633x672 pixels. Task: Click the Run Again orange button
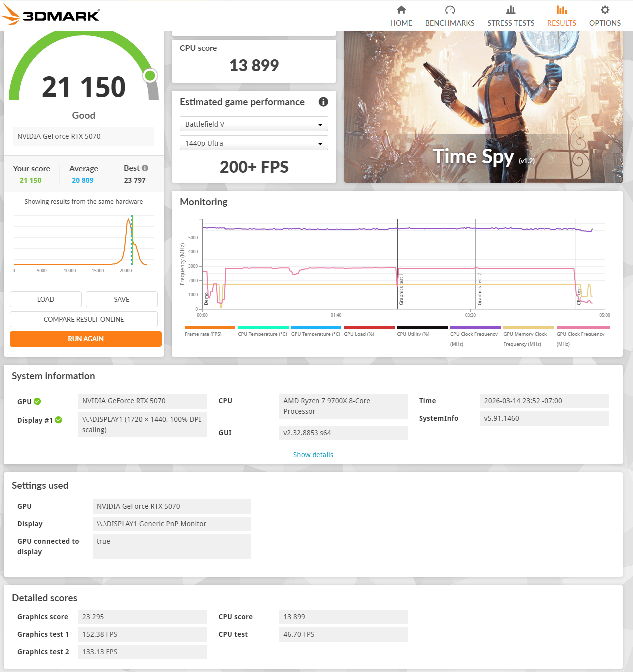86,339
